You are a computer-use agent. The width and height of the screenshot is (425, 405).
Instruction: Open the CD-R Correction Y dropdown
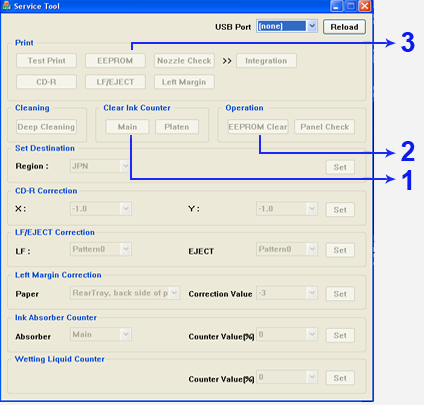pos(287,209)
